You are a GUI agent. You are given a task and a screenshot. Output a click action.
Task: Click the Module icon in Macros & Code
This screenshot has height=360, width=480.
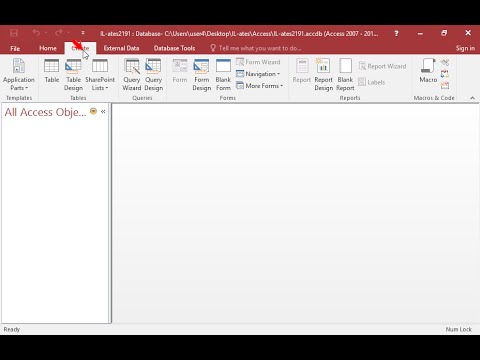445,62
